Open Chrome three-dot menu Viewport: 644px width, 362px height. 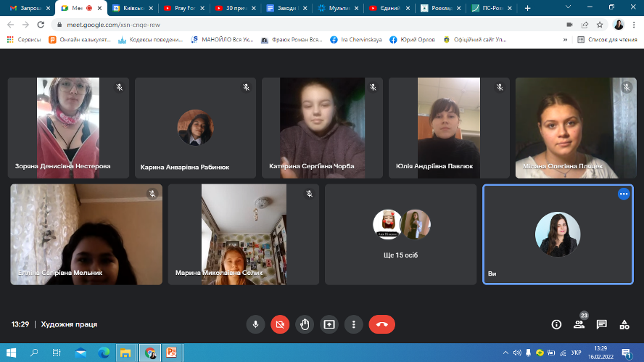pyautogui.click(x=634, y=25)
